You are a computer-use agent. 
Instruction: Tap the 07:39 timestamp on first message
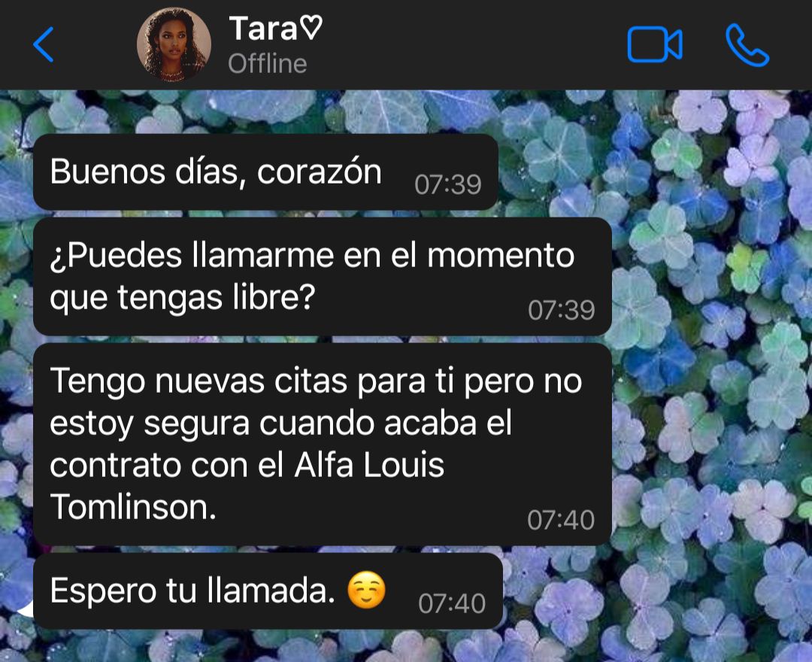(448, 184)
